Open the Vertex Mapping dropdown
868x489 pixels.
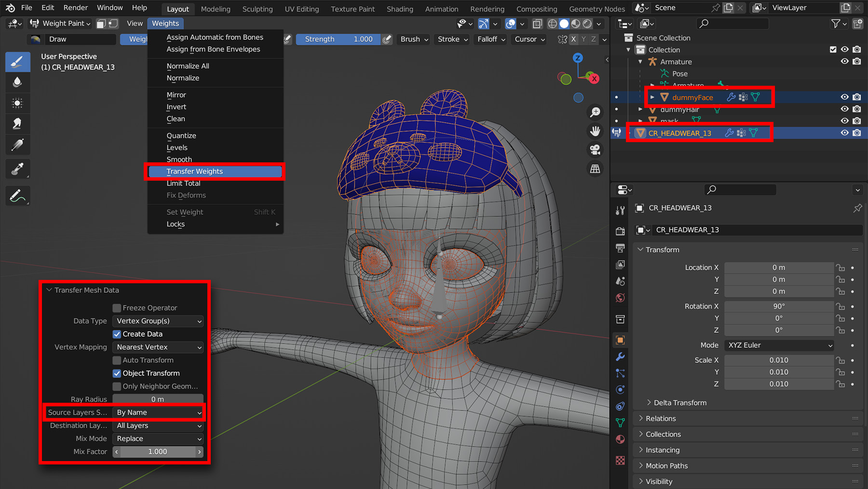158,347
